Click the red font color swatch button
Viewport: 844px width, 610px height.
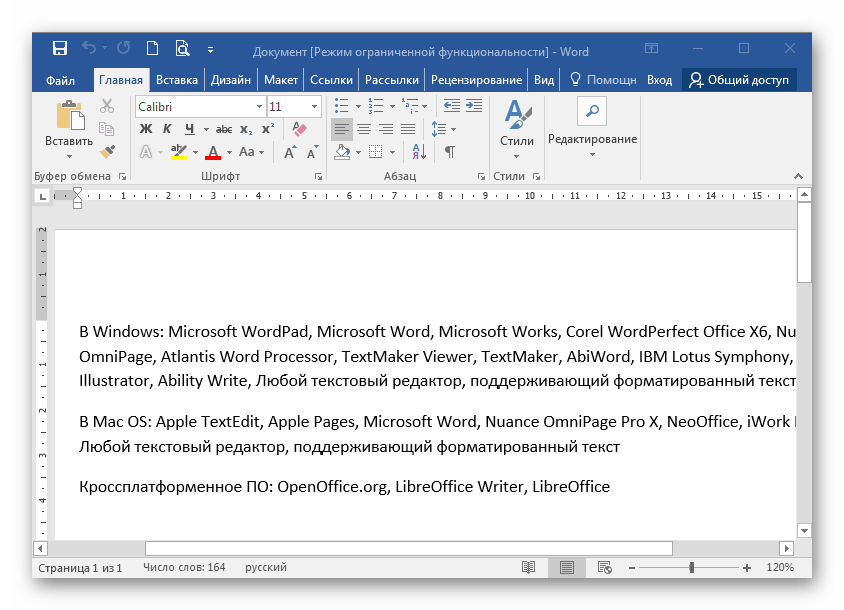tap(212, 152)
